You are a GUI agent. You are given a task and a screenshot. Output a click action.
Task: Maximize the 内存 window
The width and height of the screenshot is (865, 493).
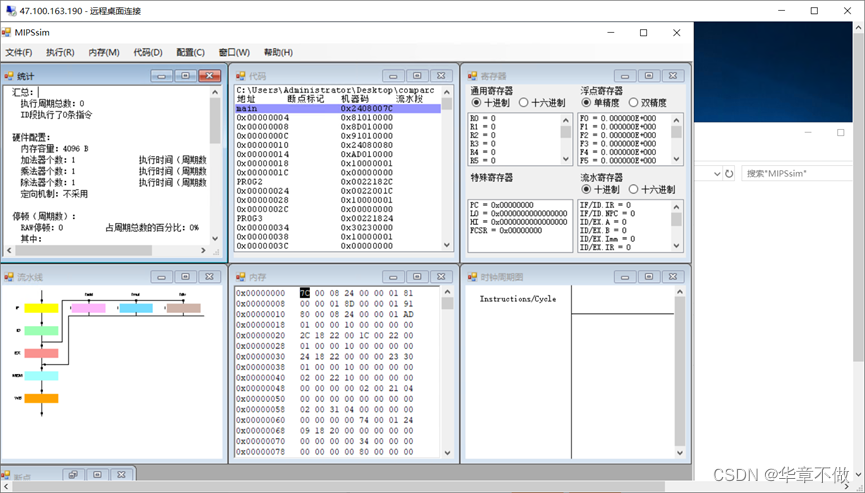(x=417, y=276)
